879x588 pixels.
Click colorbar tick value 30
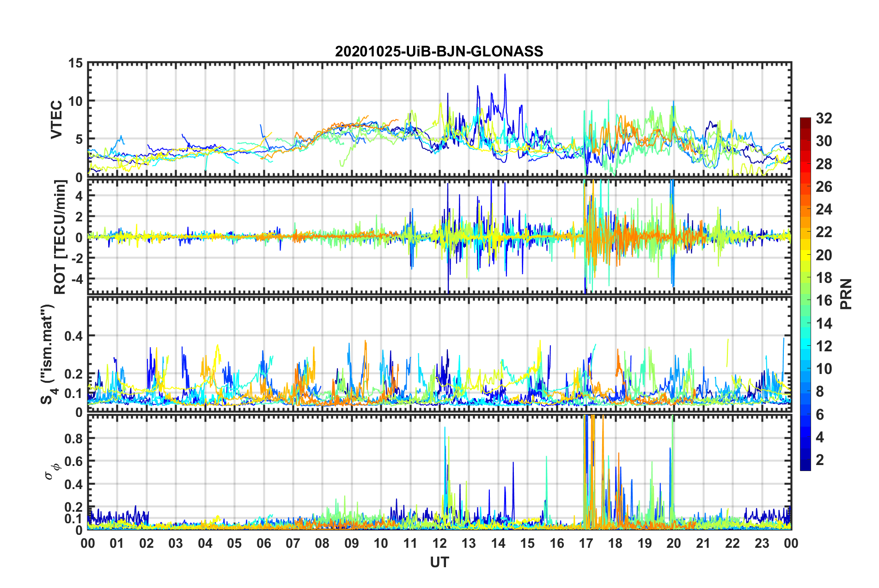(824, 141)
